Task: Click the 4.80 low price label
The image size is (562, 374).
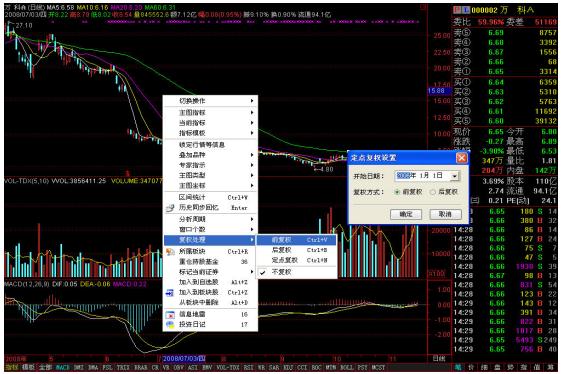Action: 326,169
